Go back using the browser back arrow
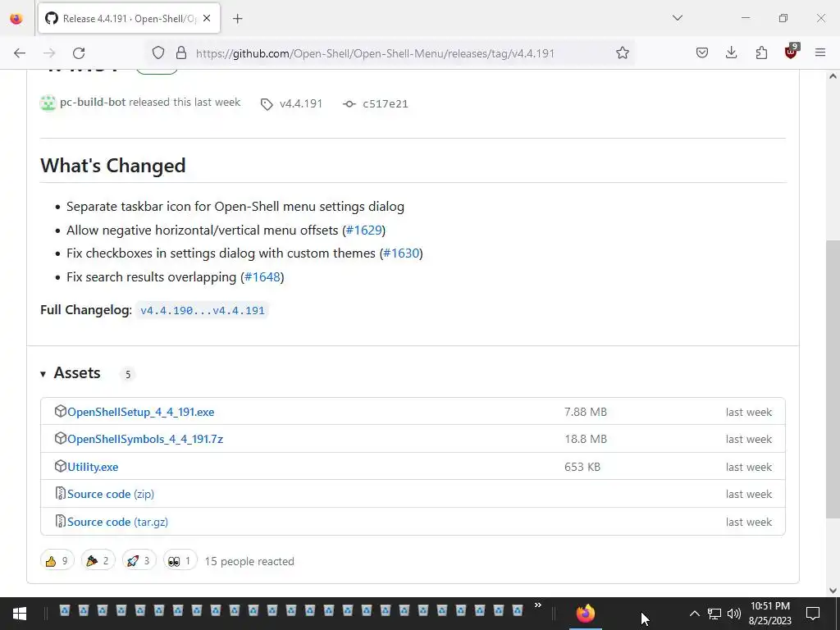Image resolution: width=840 pixels, height=630 pixels. [x=20, y=53]
